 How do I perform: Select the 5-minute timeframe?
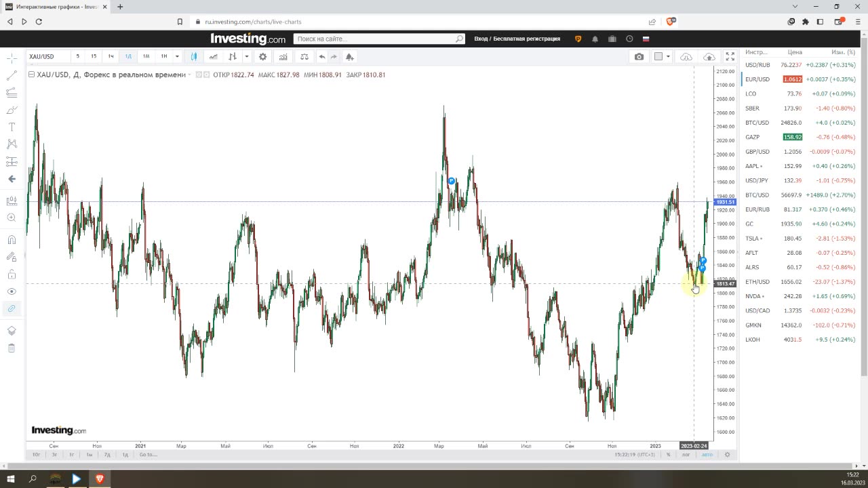(77, 56)
